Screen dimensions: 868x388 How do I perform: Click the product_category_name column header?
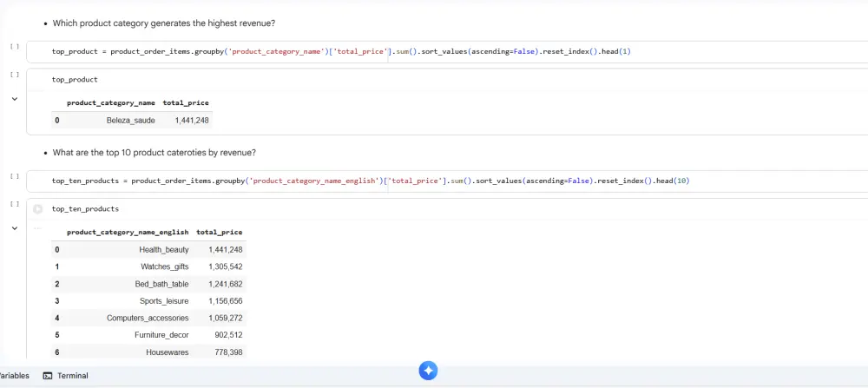click(x=111, y=103)
